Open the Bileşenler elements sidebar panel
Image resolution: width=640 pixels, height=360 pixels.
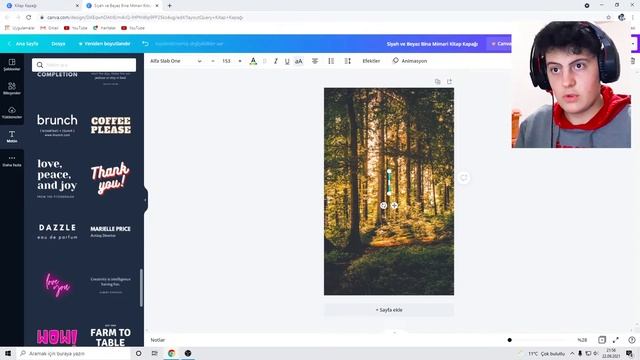coord(12,88)
